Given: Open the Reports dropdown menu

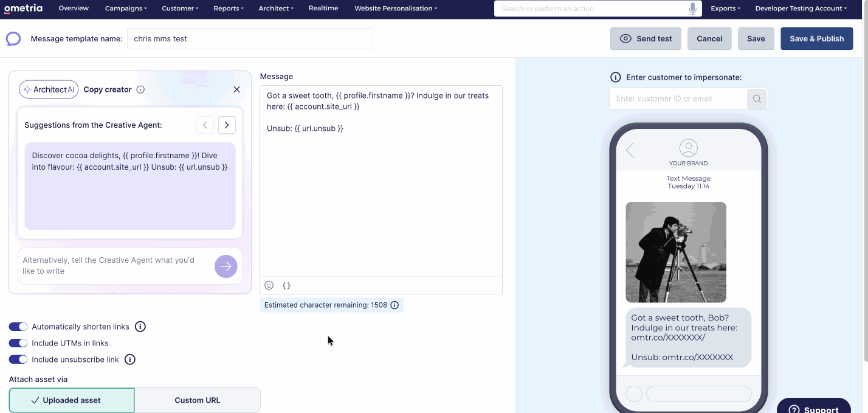Looking at the screenshot, I should coord(229,9).
